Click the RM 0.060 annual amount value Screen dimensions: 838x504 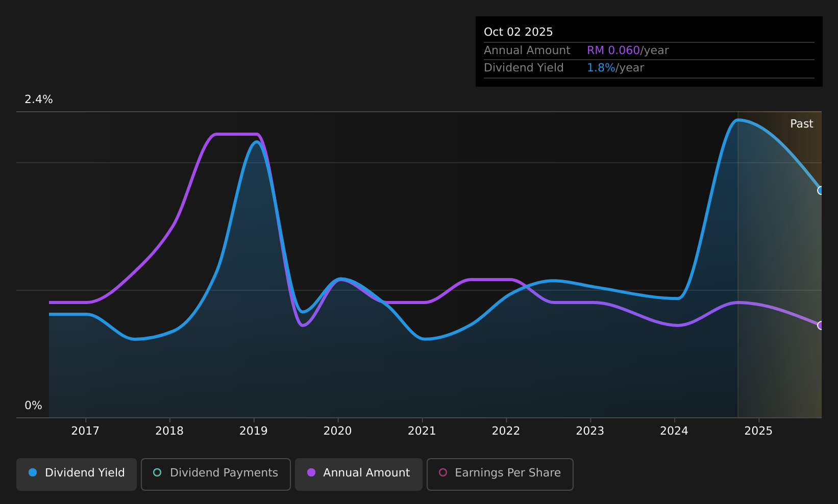[x=613, y=51]
